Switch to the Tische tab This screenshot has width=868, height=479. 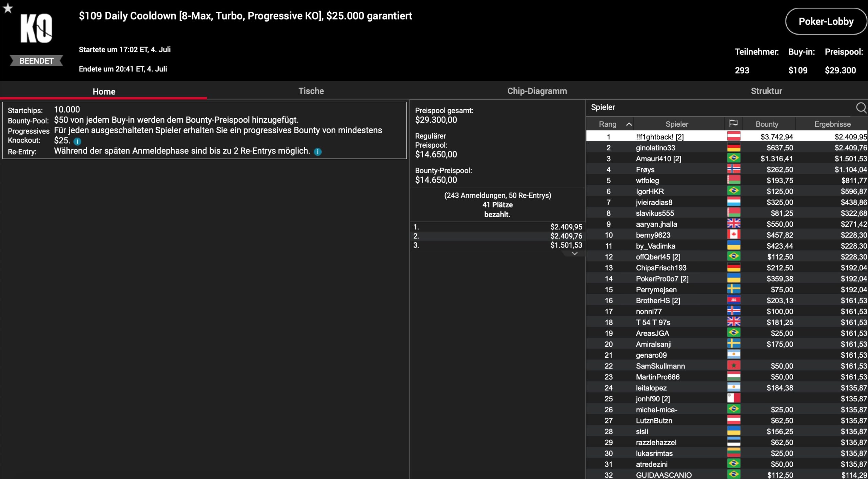(311, 91)
